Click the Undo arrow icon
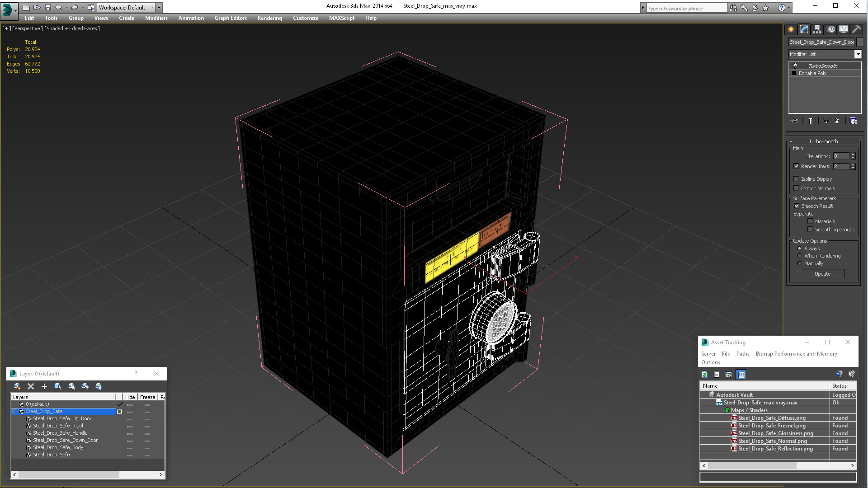The width and height of the screenshot is (868, 488). (59, 7)
